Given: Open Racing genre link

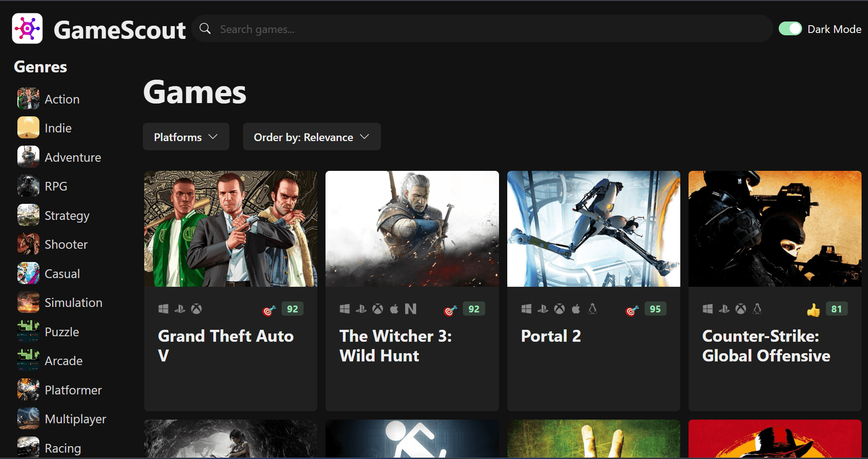Looking at the screenshot, I should 63,448.
